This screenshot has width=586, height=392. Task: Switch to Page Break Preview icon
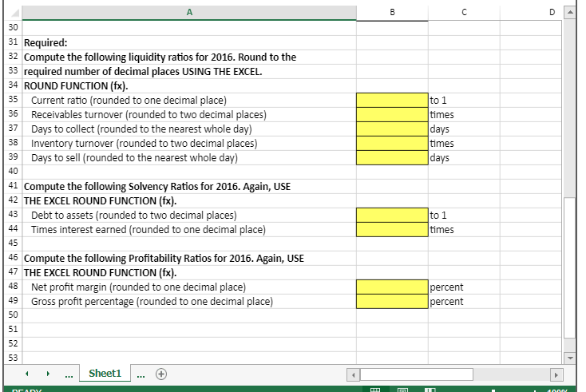point(430,390)
